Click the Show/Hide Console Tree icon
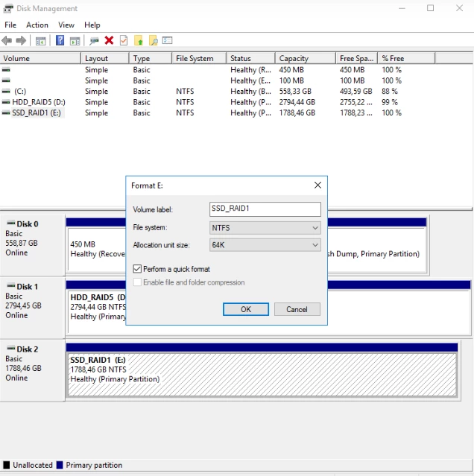 point(41,40)
